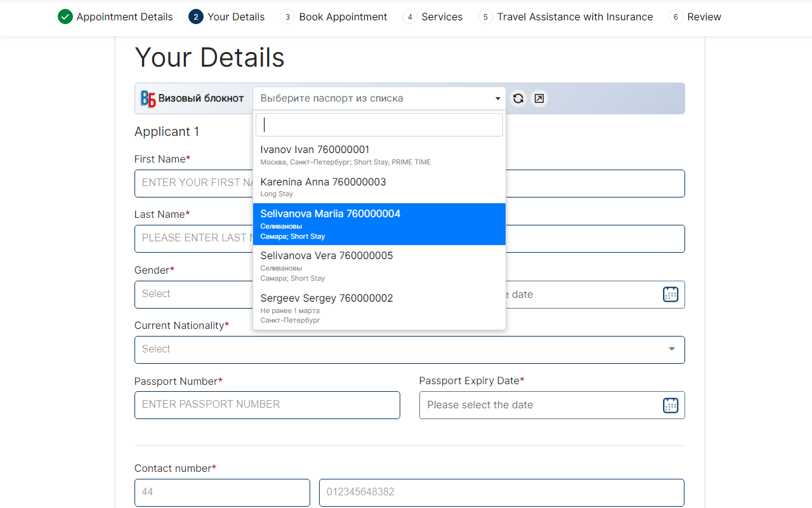Click the refresh passport list icon

tap(518, 98)
